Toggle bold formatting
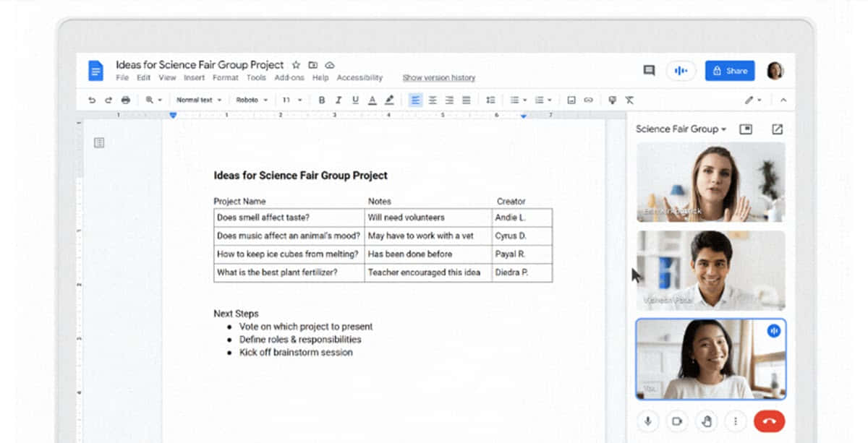The width and height of the screenshot is (868, 443). pos(322,100)
